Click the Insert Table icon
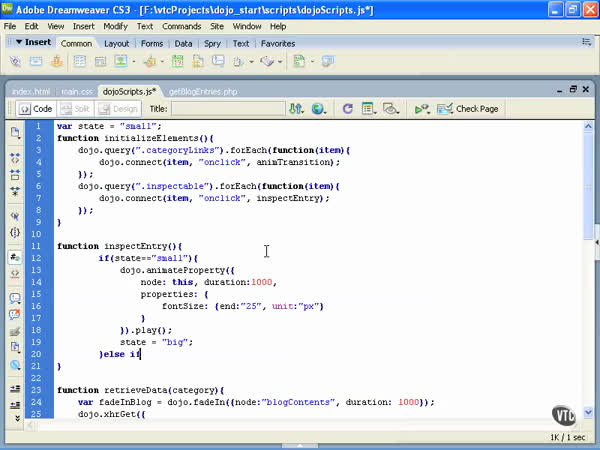600x450 pixels. [x=79, y=62]
